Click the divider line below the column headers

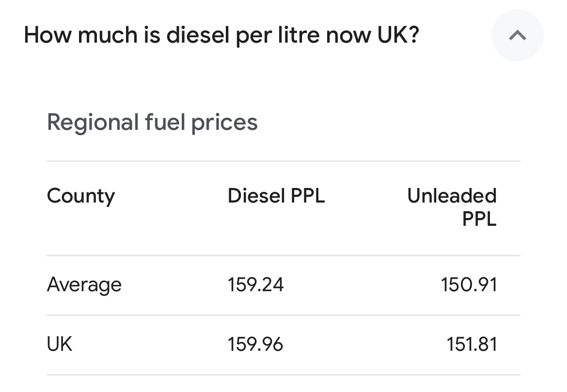[x=283, y=255]
